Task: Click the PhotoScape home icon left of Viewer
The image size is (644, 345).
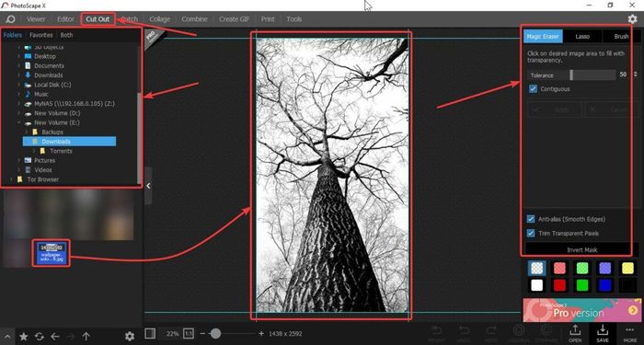Action: (x=10, y=19)
